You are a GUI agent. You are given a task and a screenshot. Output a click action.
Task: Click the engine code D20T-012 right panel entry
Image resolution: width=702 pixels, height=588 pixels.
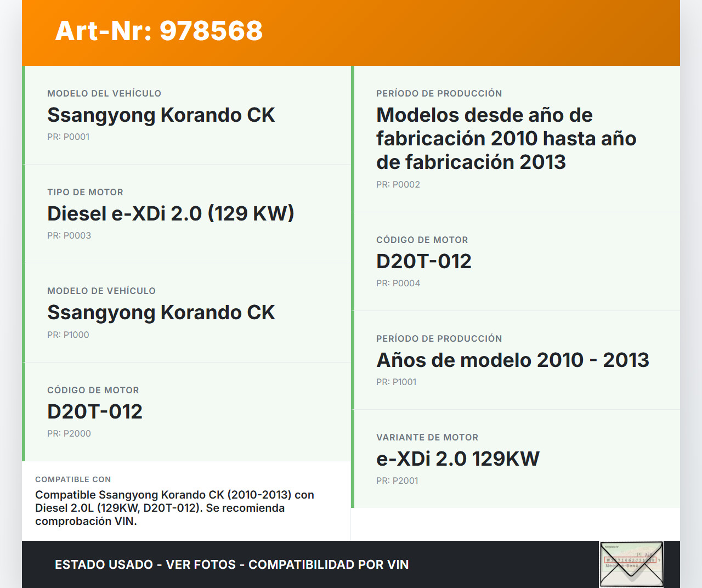(x=423, y=261)
